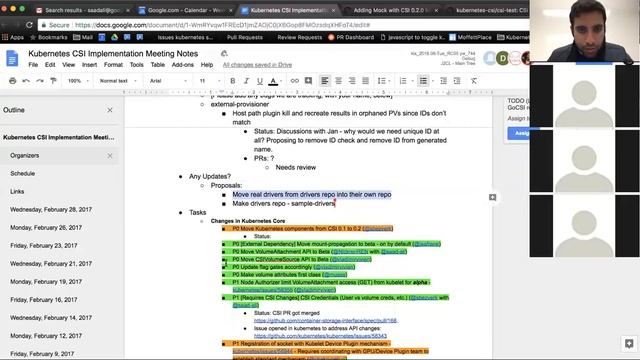Viewport: 640px width, 360px height.
Task: Click the Redo arrow icon
Action: pyautogui.click(x=40, y=81)
